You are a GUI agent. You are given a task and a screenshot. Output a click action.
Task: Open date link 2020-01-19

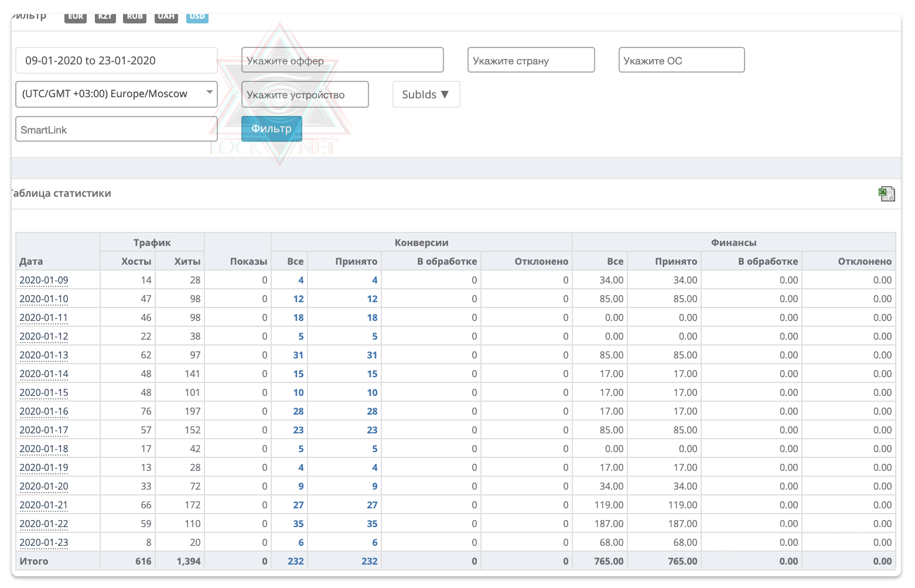pos(44,467)
